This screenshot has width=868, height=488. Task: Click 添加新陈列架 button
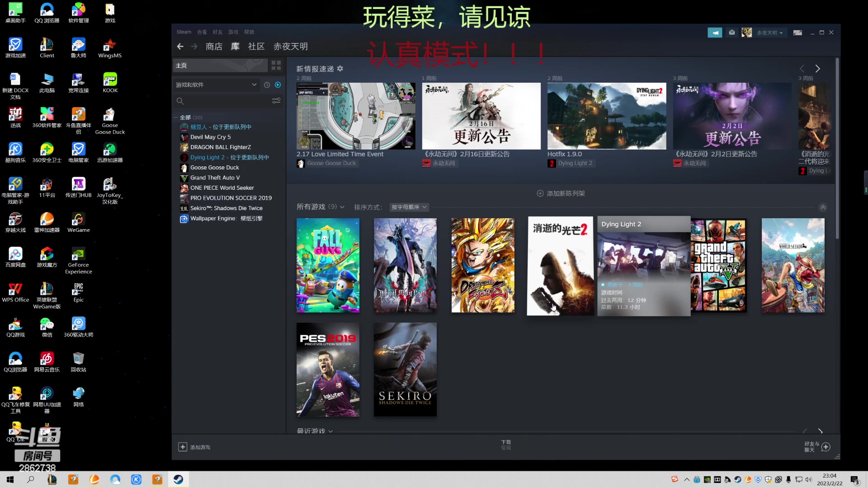point(561,193)
